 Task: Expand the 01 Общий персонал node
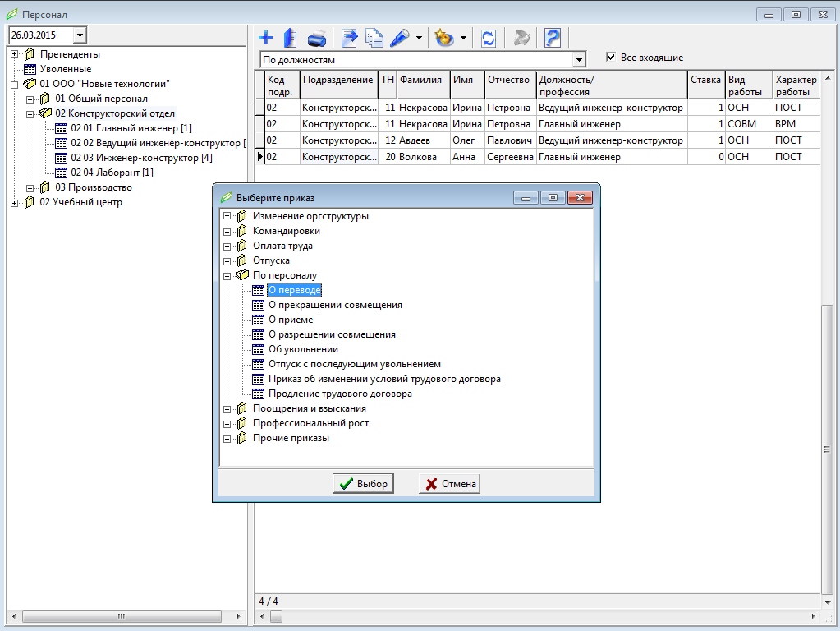point(30,99)
